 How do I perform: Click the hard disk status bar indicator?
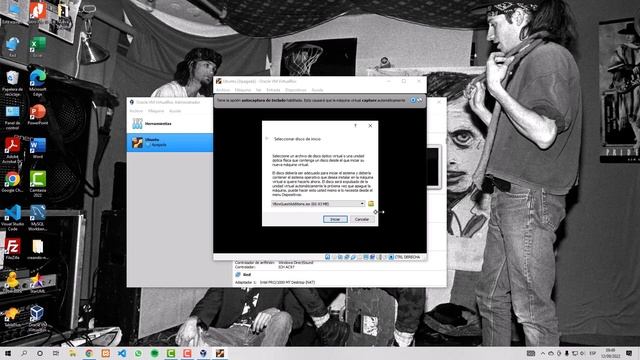pos(327,257)
